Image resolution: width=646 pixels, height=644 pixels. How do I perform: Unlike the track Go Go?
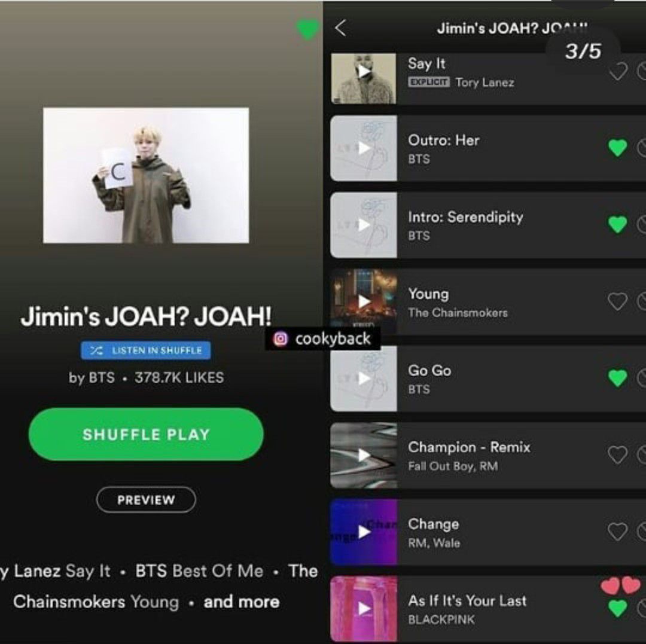point(617,378)
